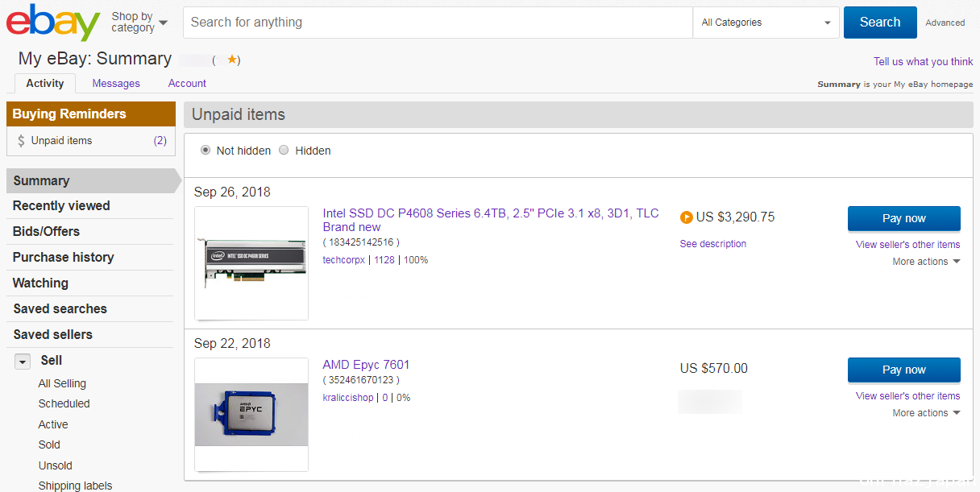Click the See description link
Viewport: 980px width, 492px height.
713,244
